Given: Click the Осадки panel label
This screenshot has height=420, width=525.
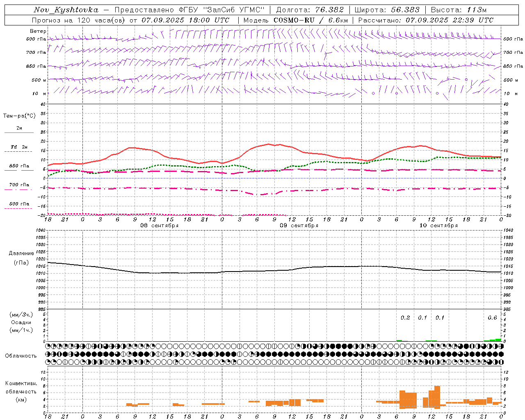Looking at the screenshot, I should (x=21, y=322).
